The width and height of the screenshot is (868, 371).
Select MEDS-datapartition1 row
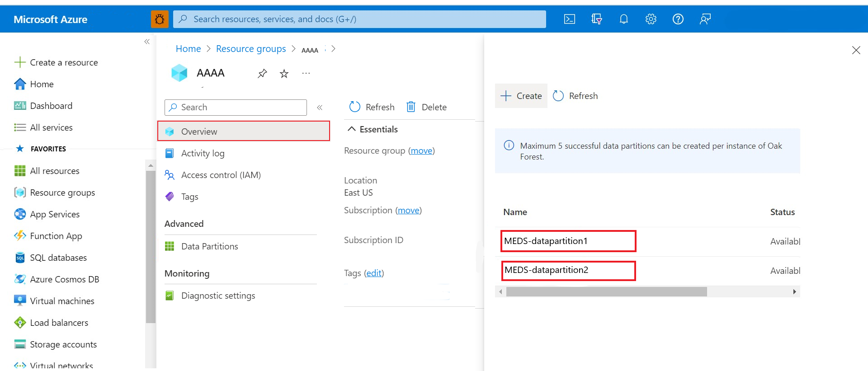point(568,241)
